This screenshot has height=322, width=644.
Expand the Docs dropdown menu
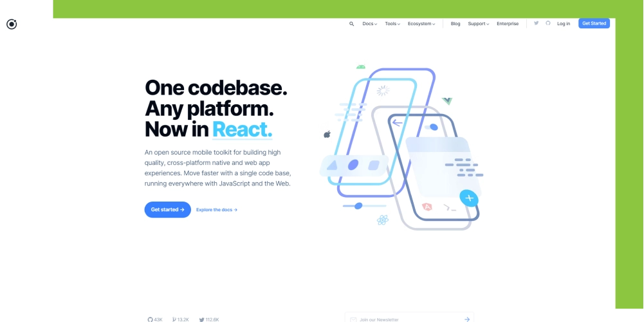369,24
